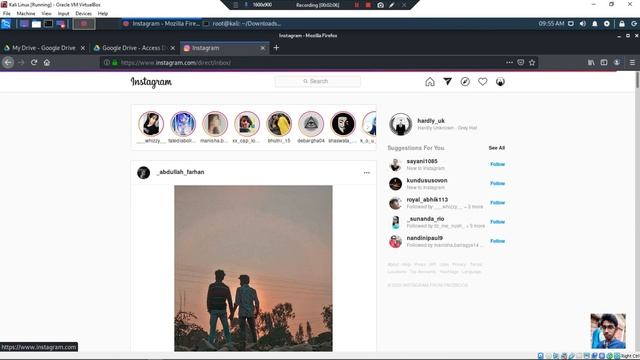Viewport: 640px width, 360px height.
Task: Go back with Firefox back arrow
Action: point(8,62)
